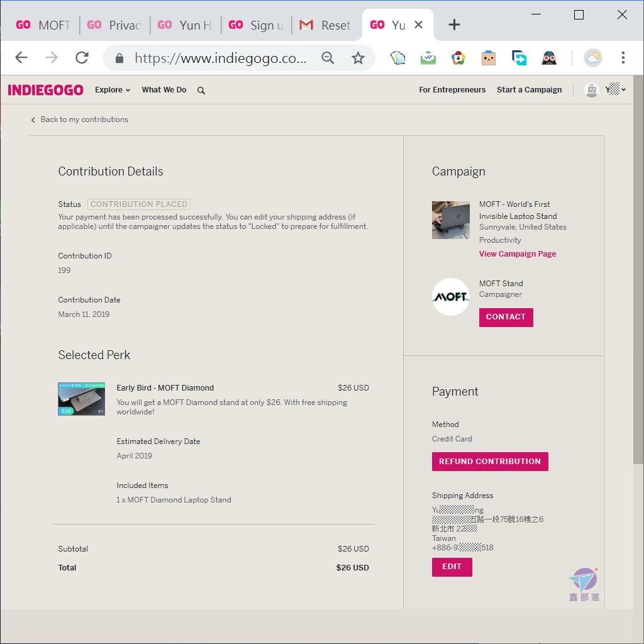Viewport: 644px width, 644px height.
Task: Click MOFT Stand campaigner name
Action: pos(501,284)
